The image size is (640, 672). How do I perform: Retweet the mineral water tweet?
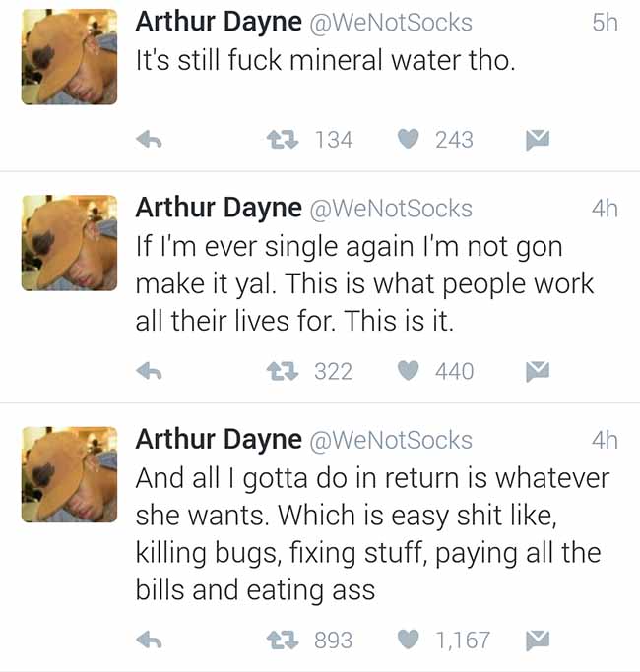(x=283, y=140)
